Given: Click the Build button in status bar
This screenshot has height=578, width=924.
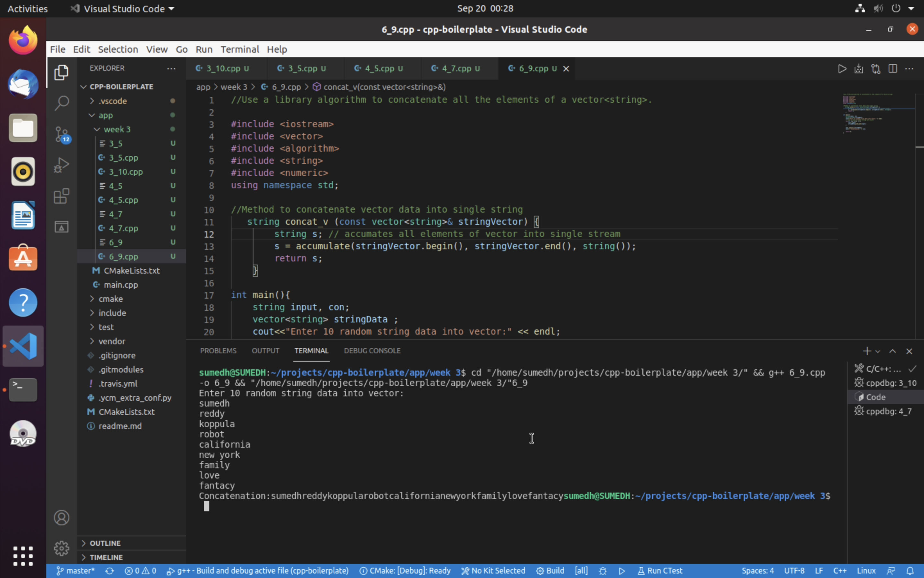Looking at the screenshot, I should [x=550, y=571].
